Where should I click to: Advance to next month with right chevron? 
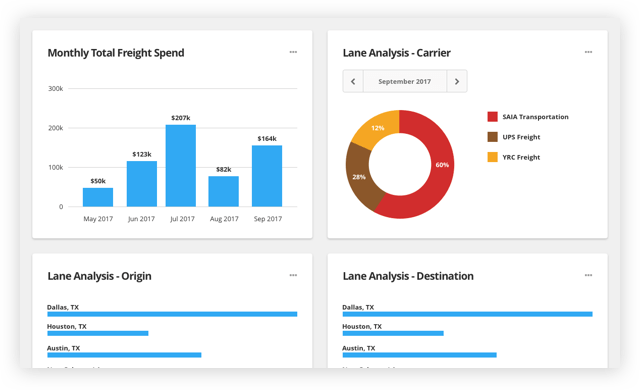coord(457,81)
